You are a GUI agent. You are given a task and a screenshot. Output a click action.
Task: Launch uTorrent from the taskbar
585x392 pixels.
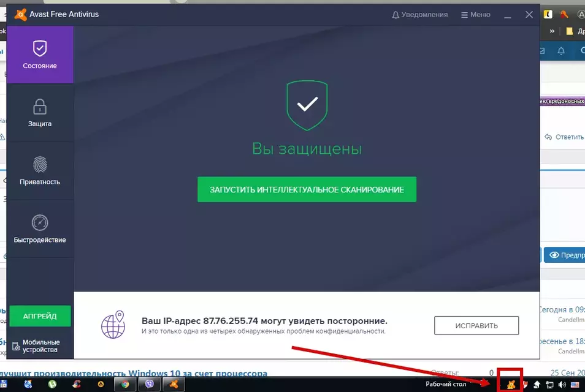click(x=52, y=384)
